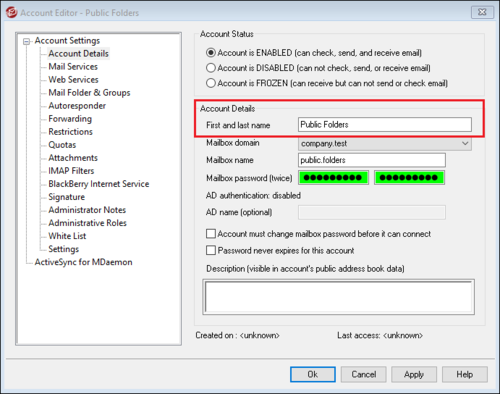Screen dimensions: 500x394
Task: Select Restrictions in the tree
Action: (70, 132)
